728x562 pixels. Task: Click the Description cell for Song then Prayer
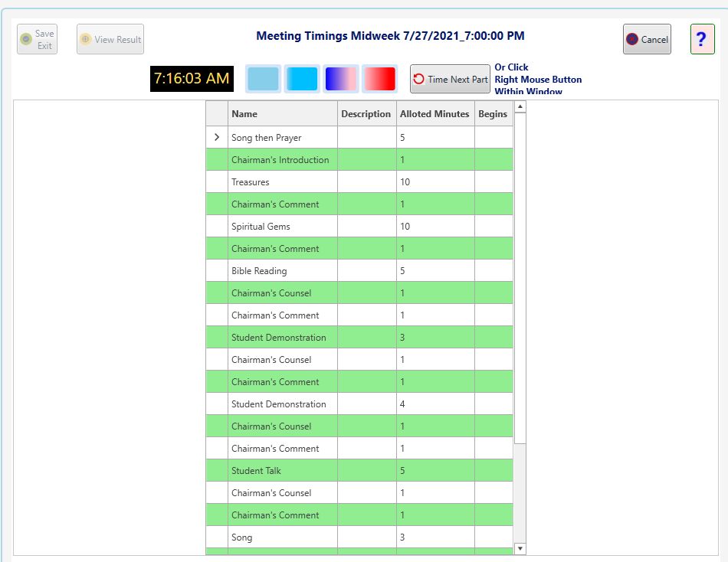pos(367,137)
